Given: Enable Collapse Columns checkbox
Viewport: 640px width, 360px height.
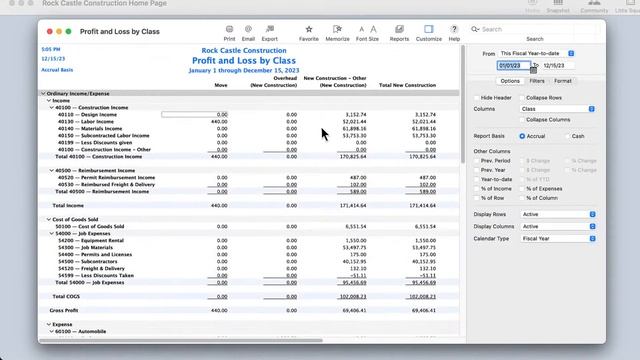Looking at the screenshot, I should 522,120.
